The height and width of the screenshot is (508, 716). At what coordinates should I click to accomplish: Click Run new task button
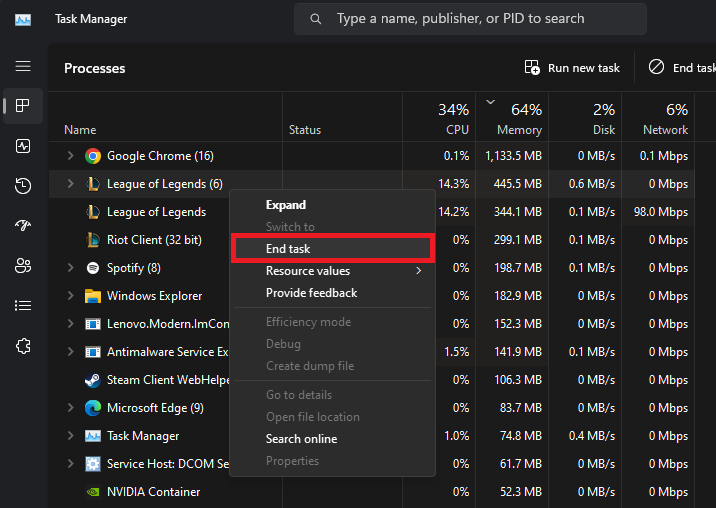tap(572, 68)
